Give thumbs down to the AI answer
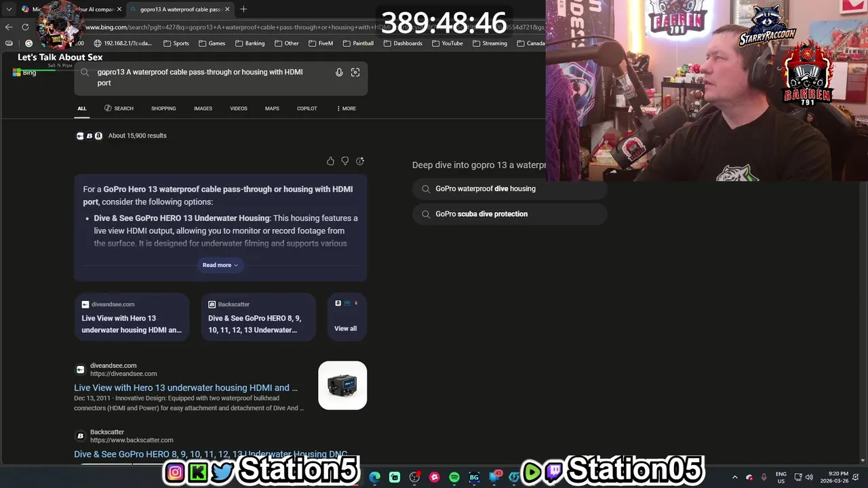This screenshot has width=868, height=488. click(345, 161)
